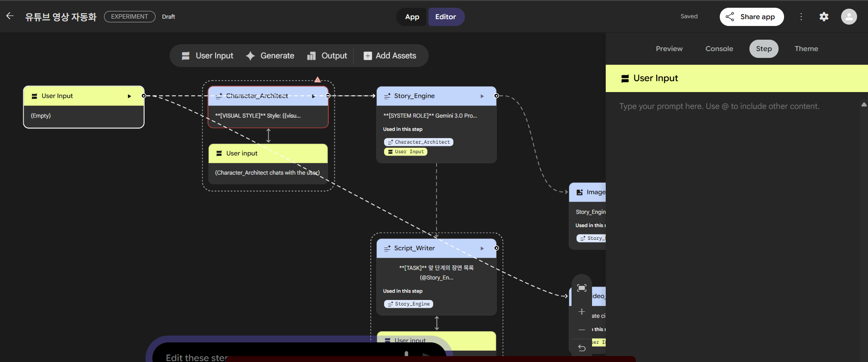The image size is (868, 362).
Task: Switch to the App view
Action: coord(412,17)
